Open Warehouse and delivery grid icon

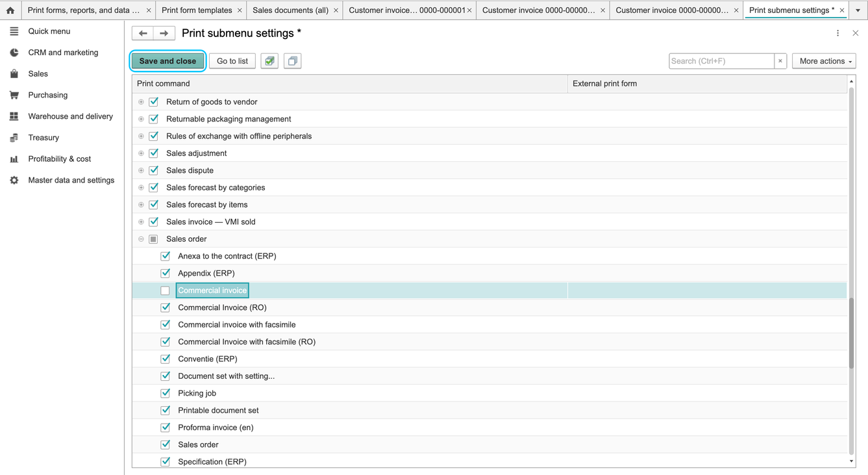coord(14,116)
